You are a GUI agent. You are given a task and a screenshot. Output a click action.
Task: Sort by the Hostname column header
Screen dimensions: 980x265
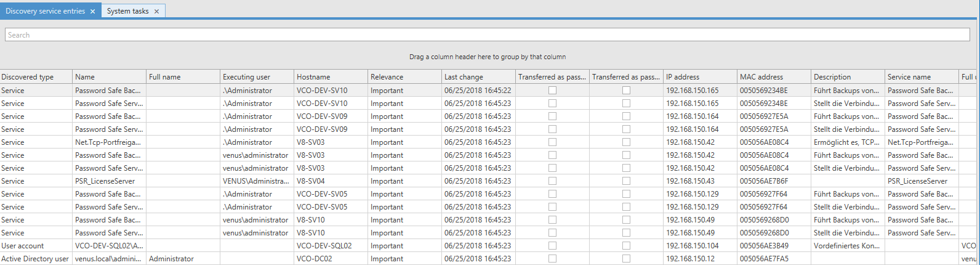(331, 77)
